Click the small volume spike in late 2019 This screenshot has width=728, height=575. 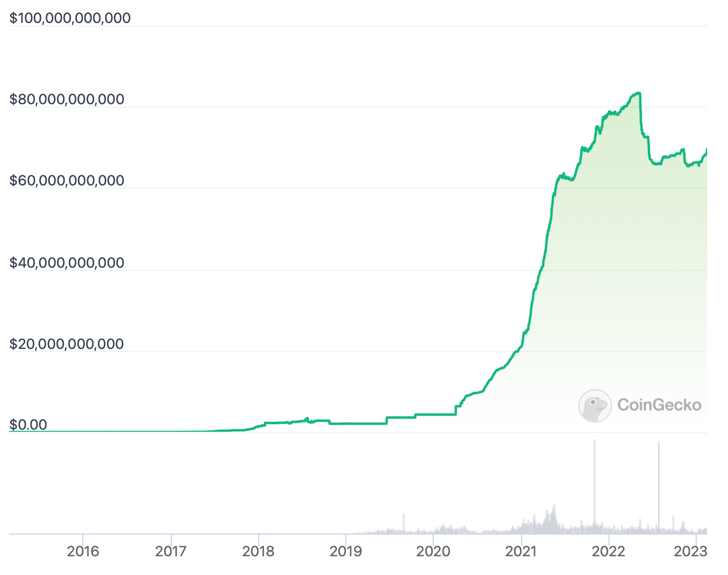404,523
